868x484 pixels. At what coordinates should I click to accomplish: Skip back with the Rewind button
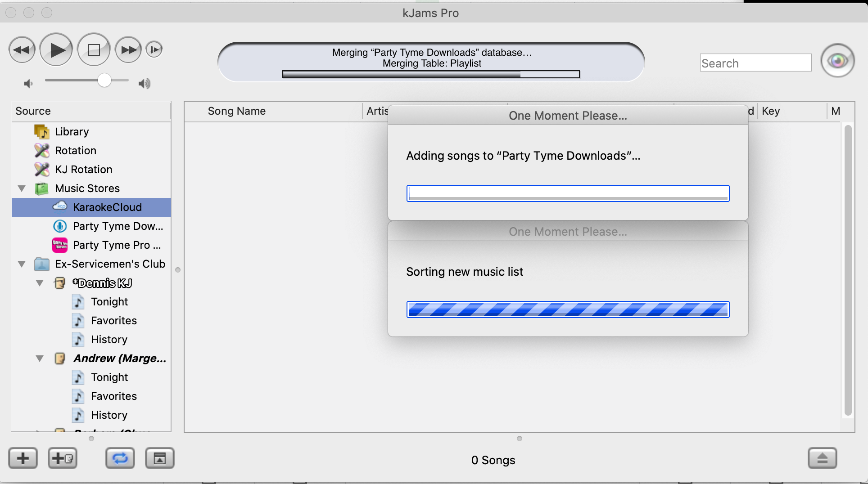[22, 50]
